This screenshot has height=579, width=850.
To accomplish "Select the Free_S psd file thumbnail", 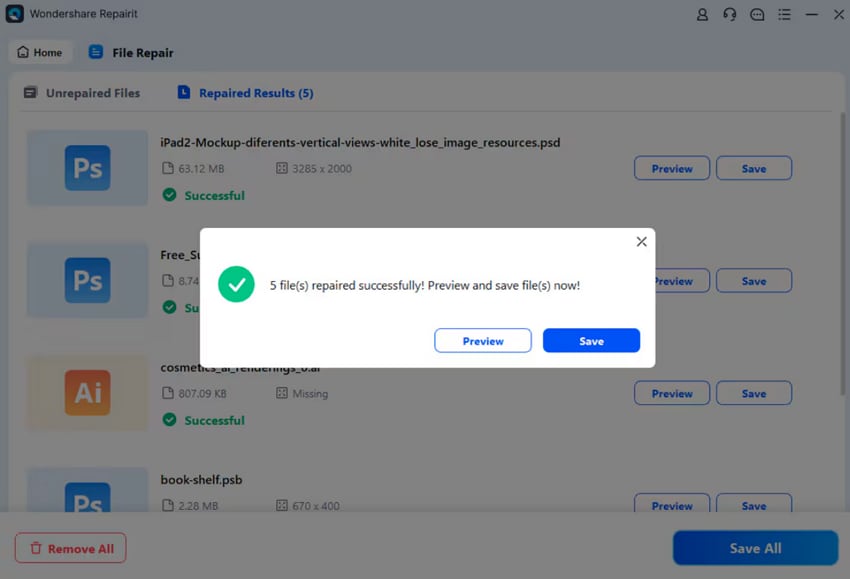I will (x=87, y=280).
